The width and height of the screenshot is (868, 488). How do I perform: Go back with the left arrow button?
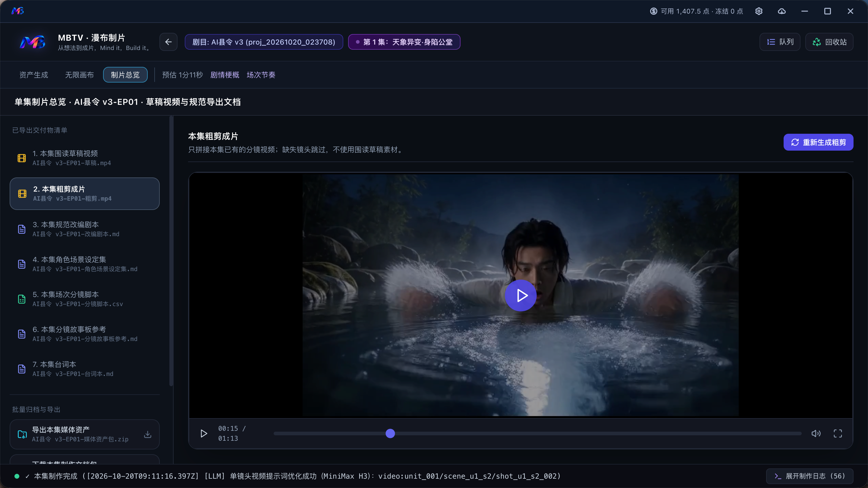click(168, 42)
